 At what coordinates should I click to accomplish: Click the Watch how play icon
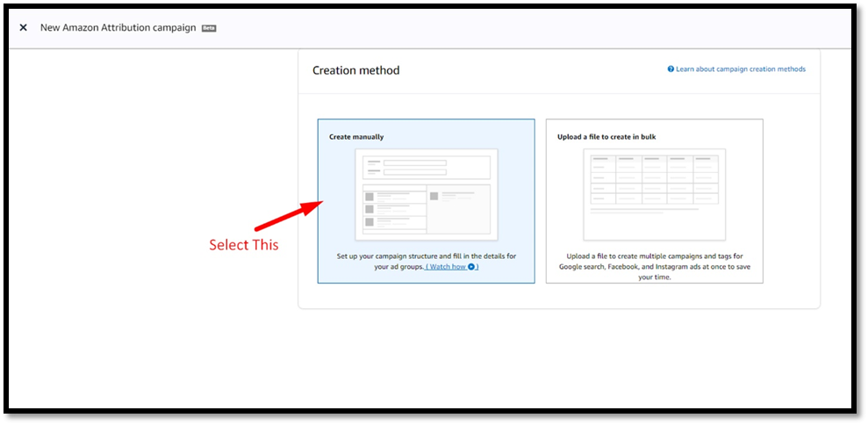tap(471, 267)
